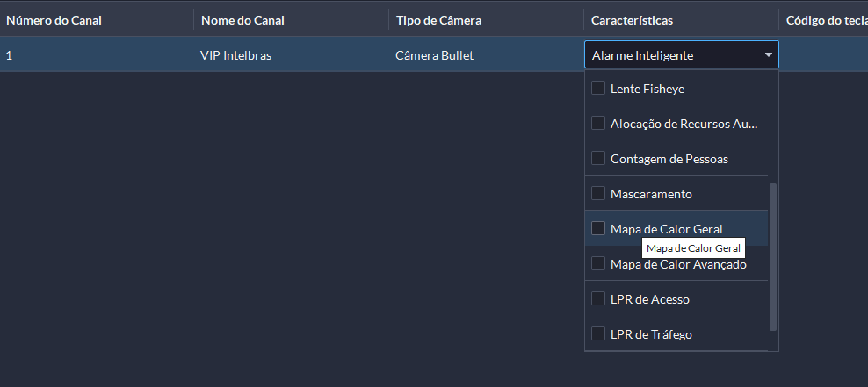Enable the Mascaramento checkbox
The width and height of the screenshot is (868, 387).
click(598, 193)
